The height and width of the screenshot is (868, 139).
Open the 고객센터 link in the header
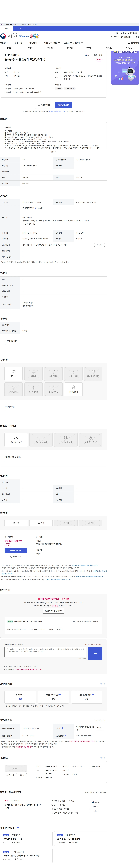tap(116, 33)
